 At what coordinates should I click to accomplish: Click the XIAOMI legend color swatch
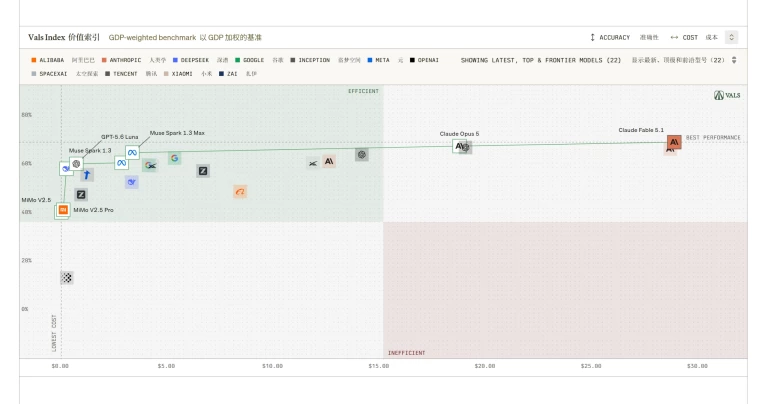coord(167,73)
